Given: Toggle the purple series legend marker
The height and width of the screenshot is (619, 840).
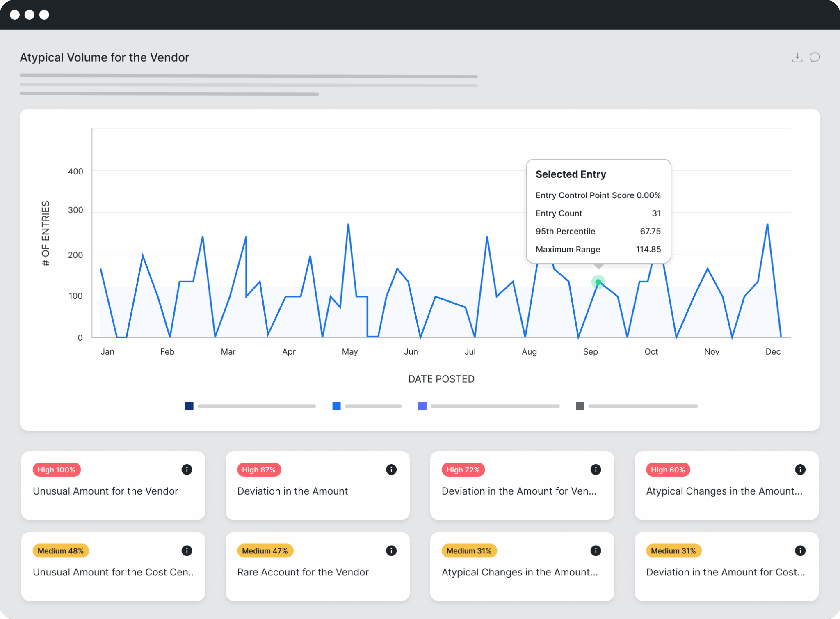Looking at the screenshot, I should [x=422, y=406].
